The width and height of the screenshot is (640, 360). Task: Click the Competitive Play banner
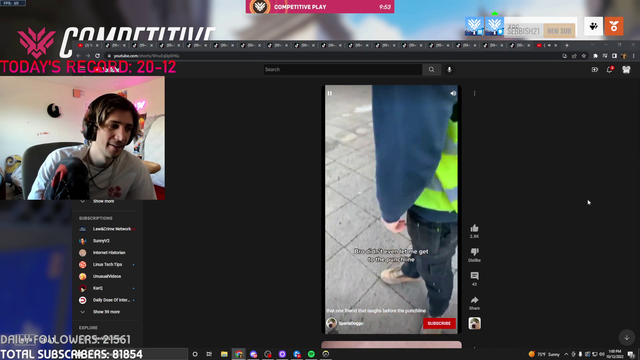coord(320,7)
